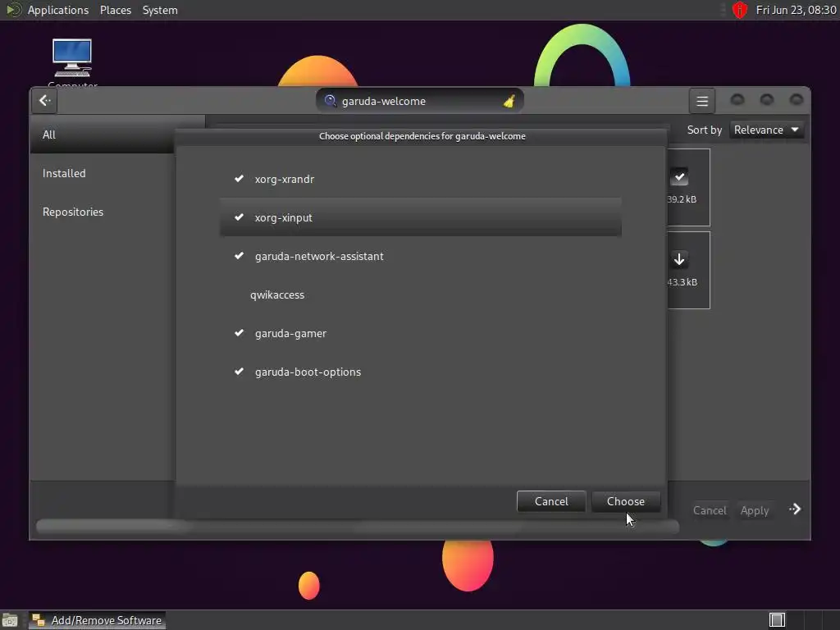The height and width of the screenshot is (630, 840).
Task: Click the show desktop icon in bottom panel
Action: pos(10,620)
